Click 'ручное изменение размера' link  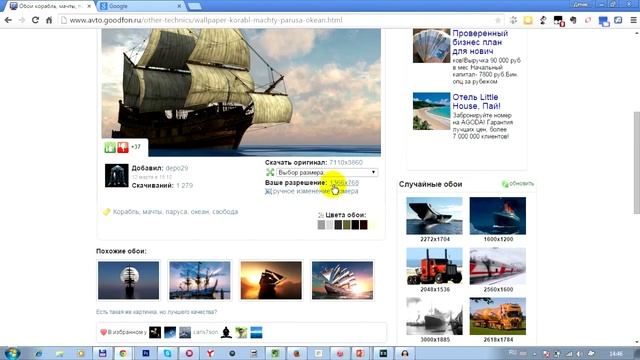pyautogui.click(x=315, y=191)
